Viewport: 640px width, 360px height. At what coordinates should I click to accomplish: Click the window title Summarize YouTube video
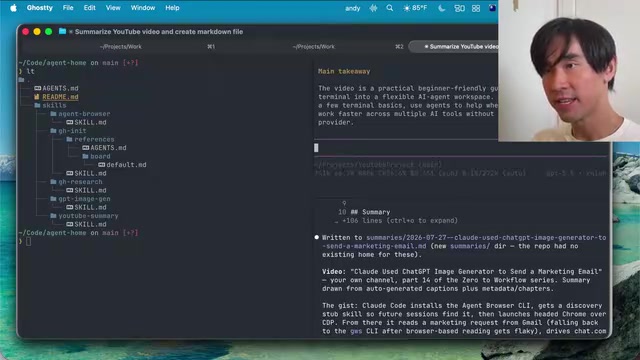pos(159,31)
